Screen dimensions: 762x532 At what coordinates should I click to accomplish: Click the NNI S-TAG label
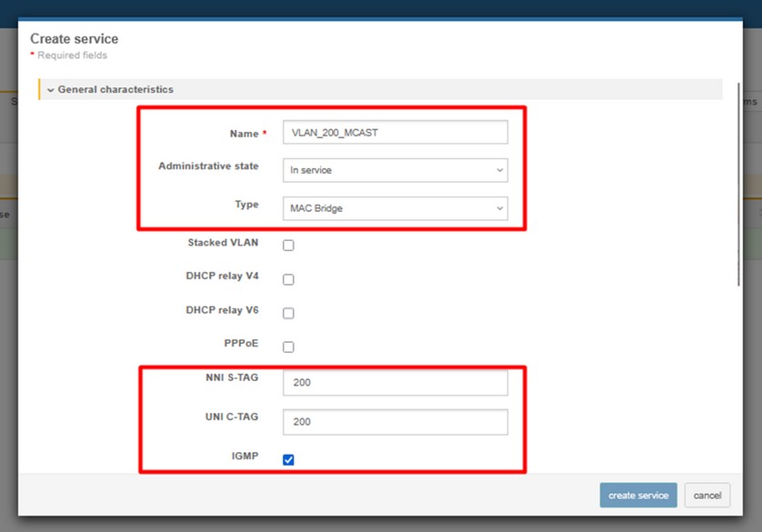point(230,378)
